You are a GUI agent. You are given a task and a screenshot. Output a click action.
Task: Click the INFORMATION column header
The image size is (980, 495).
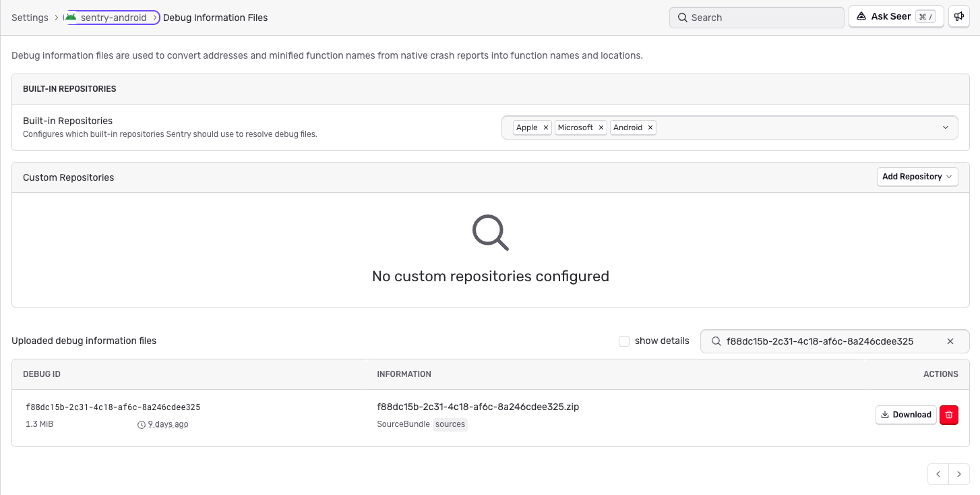pos(404,374)
